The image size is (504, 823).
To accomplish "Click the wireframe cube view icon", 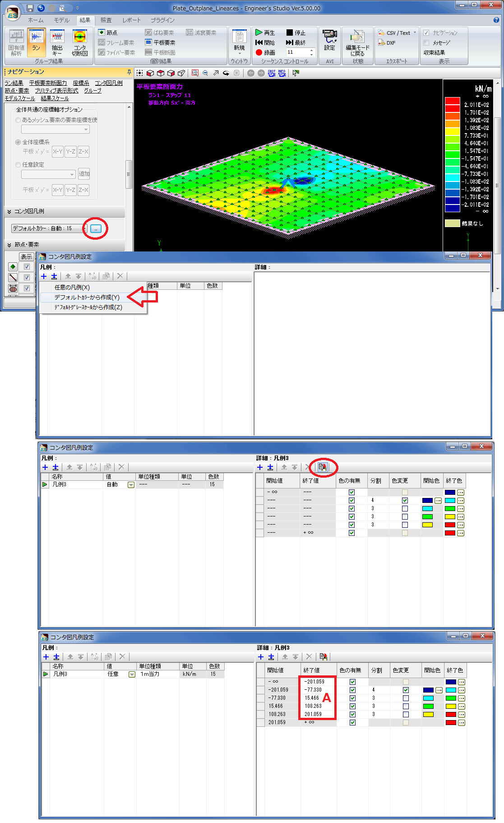I will tap(181, 73).
